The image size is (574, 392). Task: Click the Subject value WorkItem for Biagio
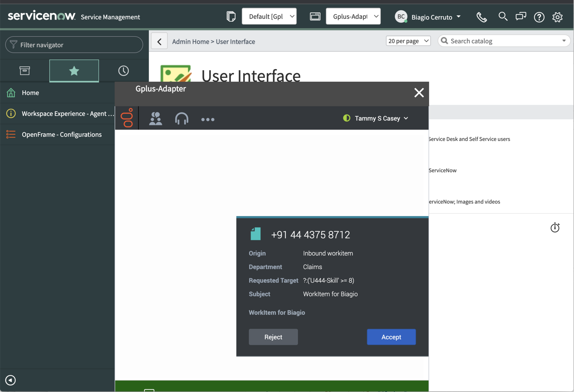(x=330, y=294)
